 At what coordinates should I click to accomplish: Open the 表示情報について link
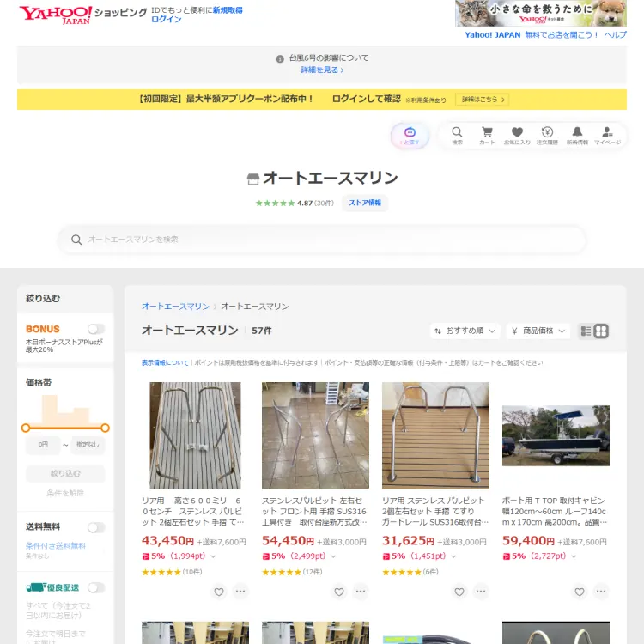[165, 363]
